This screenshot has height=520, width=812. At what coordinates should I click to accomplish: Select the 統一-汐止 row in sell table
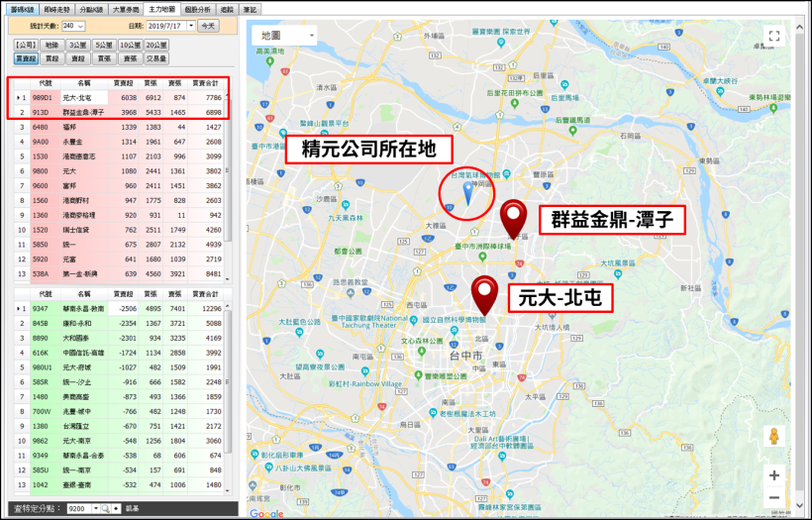coord(119,381)
